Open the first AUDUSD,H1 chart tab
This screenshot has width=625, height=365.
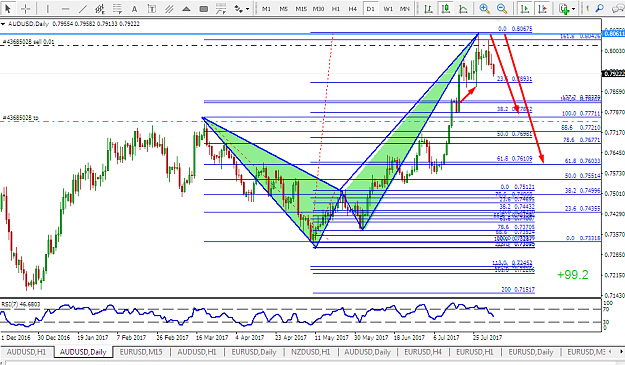(26, 352)
